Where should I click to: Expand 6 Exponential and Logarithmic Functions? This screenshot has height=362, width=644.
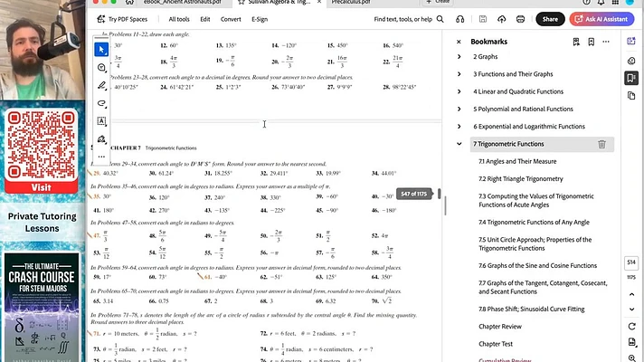(459, 127)
